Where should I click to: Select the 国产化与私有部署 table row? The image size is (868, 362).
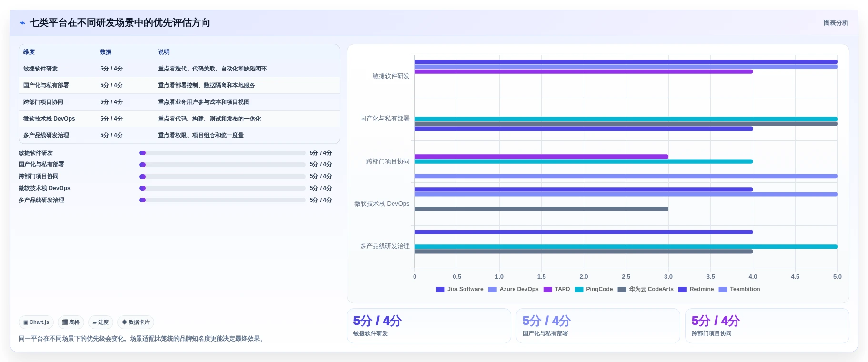[x=179, y=85]
